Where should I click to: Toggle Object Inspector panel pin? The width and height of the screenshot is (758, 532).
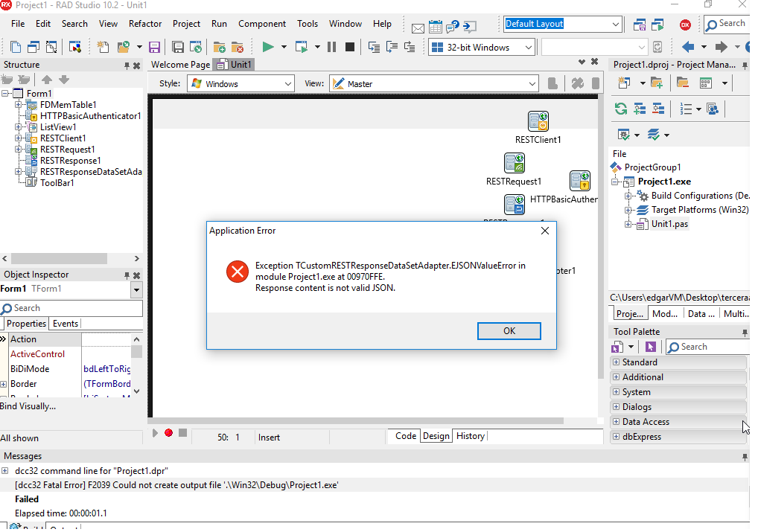(x=127, y=275)
